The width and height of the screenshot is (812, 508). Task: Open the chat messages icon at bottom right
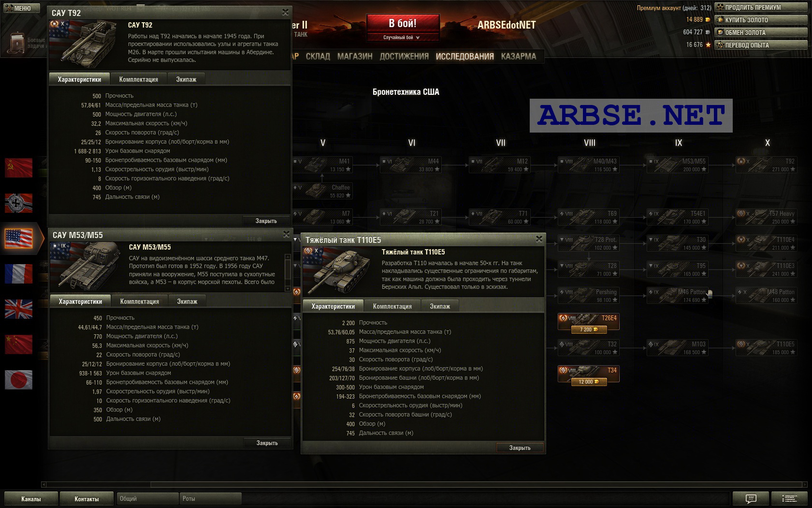(751, 498)
